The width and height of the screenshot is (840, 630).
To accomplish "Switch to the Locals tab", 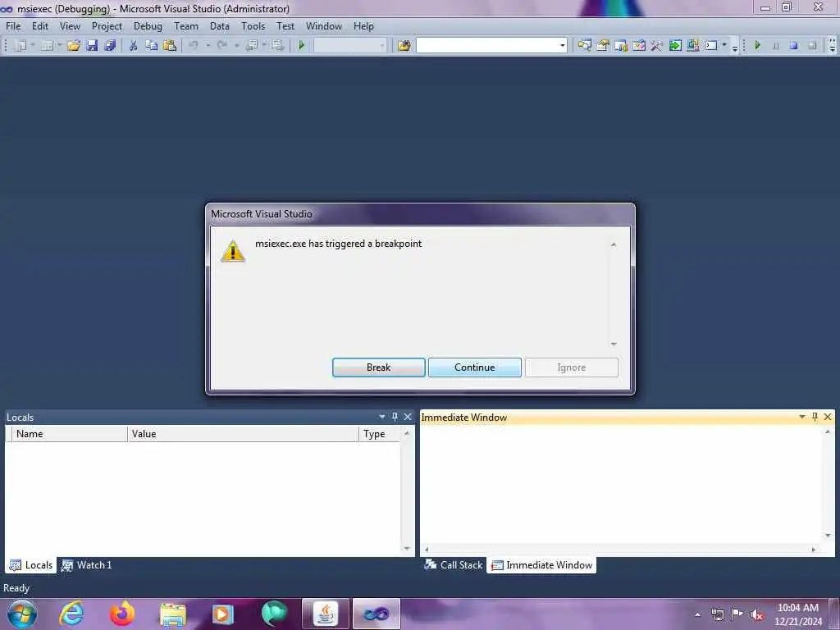I will pyautogui.click(x=31, y=565).
